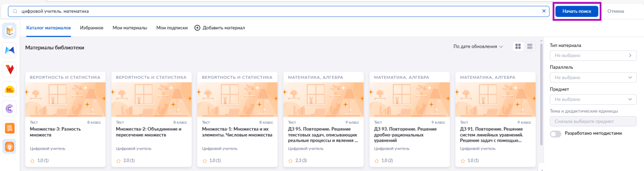
Task: Click the plus icon beside Добавить материал
Action: (197, 28)
